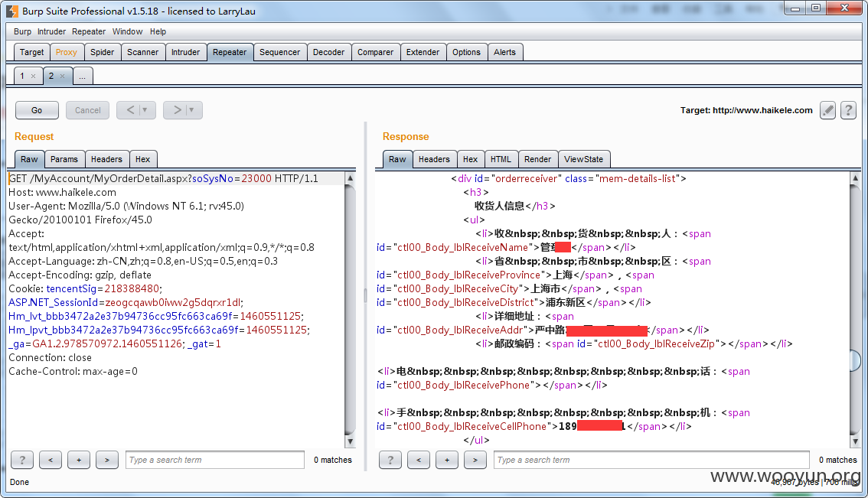The height and width of the screenshot is (498, 868).
Task: Click response pane scrollbar up arrow
Action: [855, 178]
